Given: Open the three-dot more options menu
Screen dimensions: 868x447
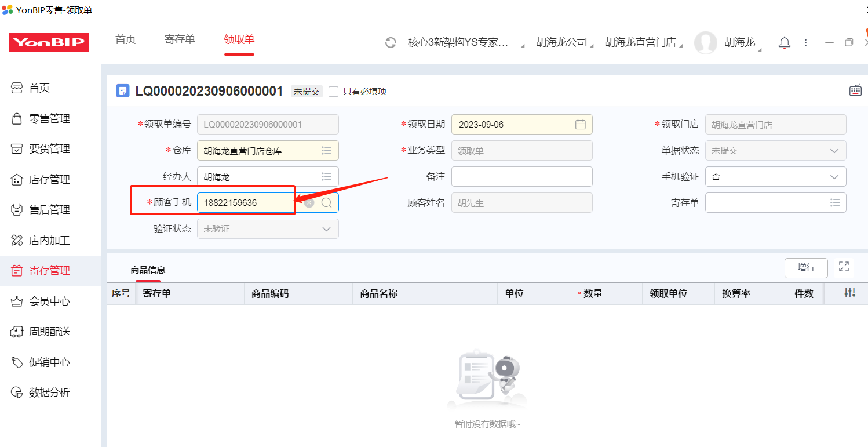Looking at the screenshot, I should pyautogui.click(x=805, y=42).
